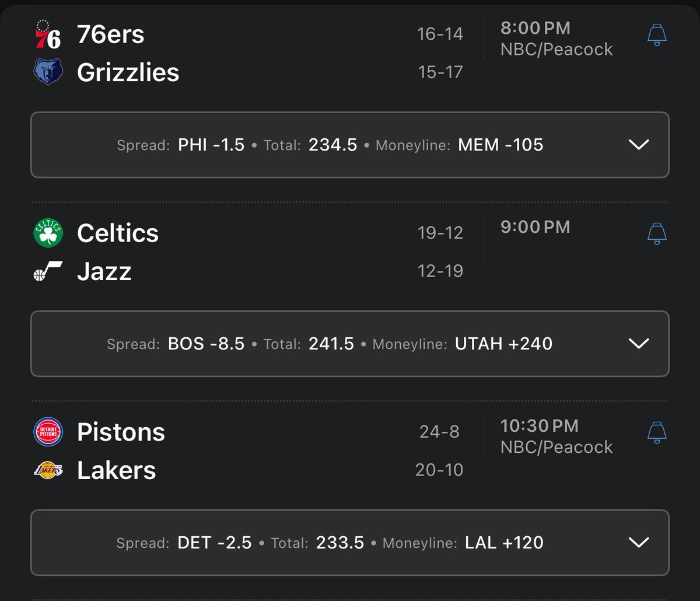This screenshot has height=601, width=700.
Task: Open the Lakers team name
Action: pos(117,470)
